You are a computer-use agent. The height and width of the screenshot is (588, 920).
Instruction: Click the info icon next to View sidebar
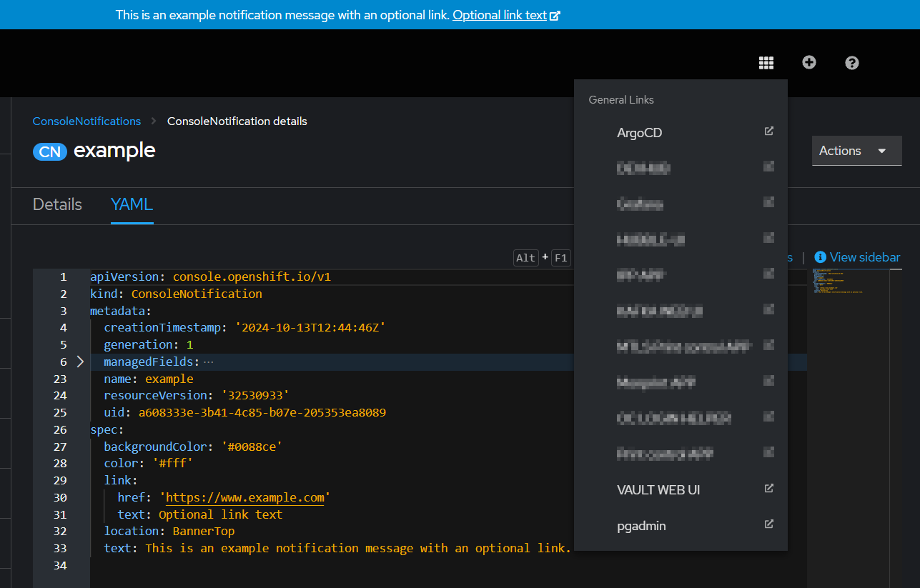click(x=821, y=257)
